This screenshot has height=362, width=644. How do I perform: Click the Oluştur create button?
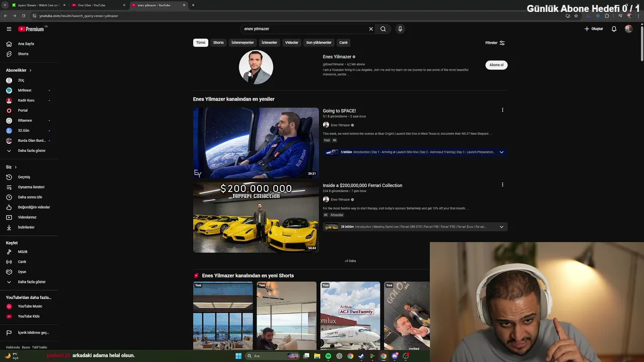[594, 29]
